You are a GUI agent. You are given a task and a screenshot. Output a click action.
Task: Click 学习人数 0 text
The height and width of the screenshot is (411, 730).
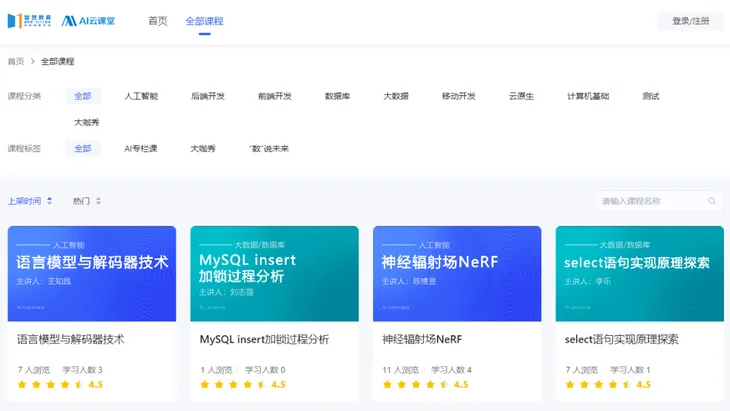point(265,370)
